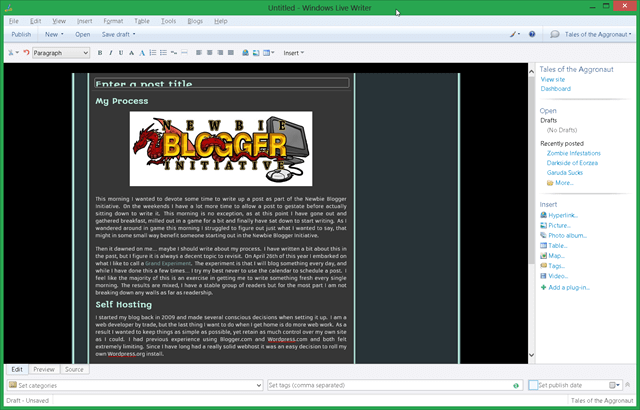Center align the text

[x=209, y=53]
